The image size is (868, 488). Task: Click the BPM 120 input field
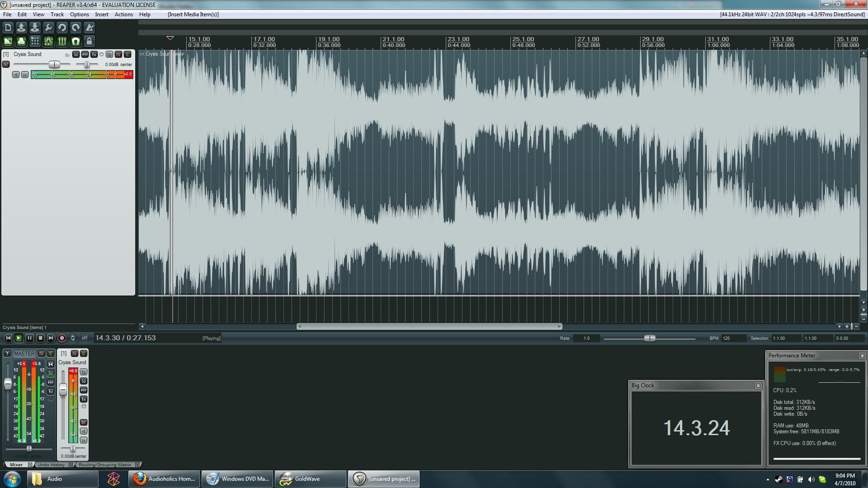click(733, 338)
